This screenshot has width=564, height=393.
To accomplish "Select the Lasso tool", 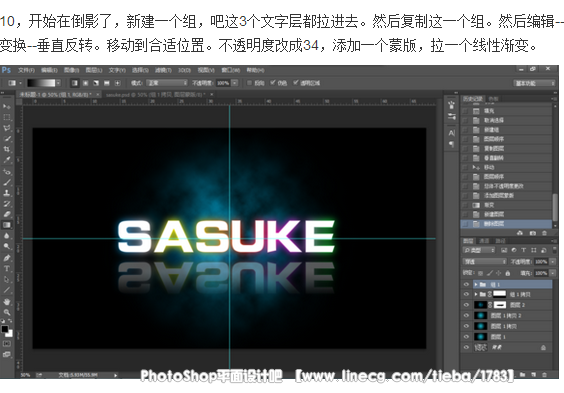I will click(x=6, y=128).
